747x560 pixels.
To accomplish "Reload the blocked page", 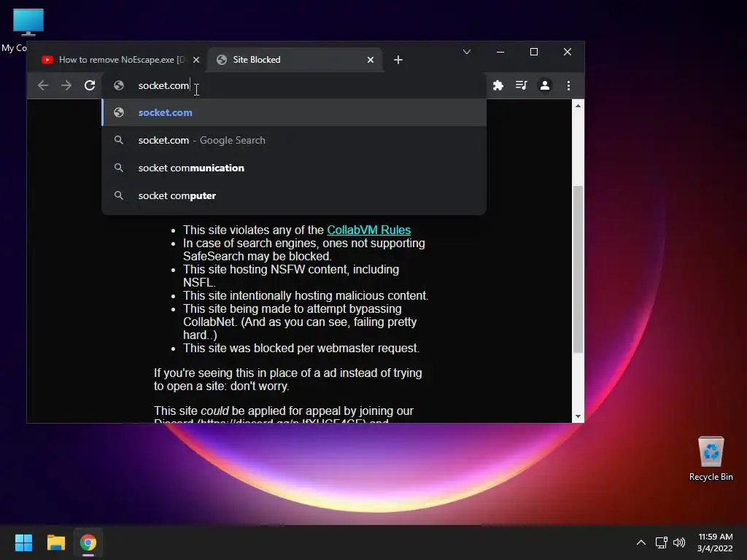I will (x=90, y=86).
